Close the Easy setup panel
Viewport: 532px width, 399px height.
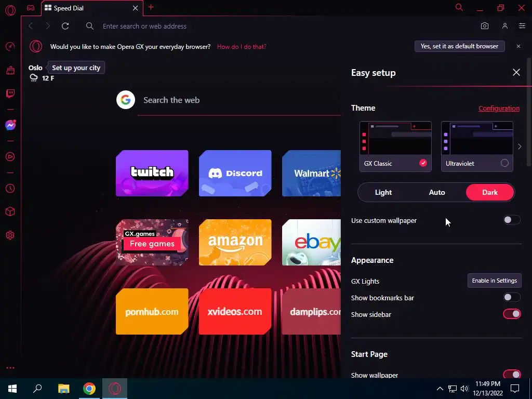click(516, 72)
